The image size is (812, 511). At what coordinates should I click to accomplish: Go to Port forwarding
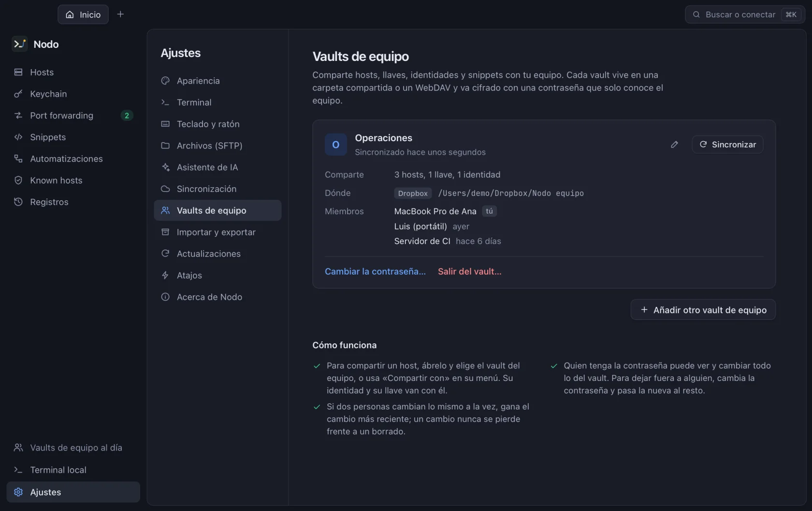pos(73,116)
